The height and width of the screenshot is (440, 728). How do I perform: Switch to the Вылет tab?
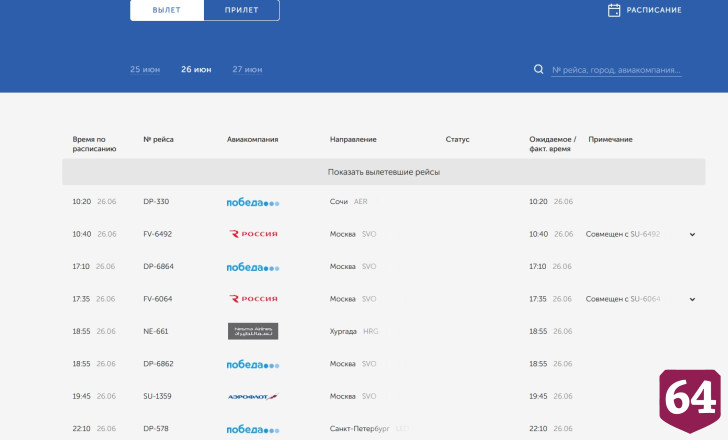click(x=167, y=10)
